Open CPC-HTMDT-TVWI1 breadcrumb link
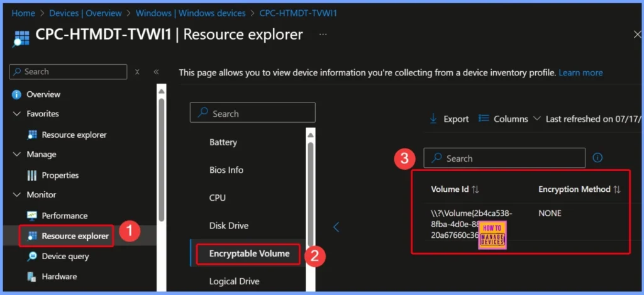Screen dimensions: 644x295 (x=298, y=13)
